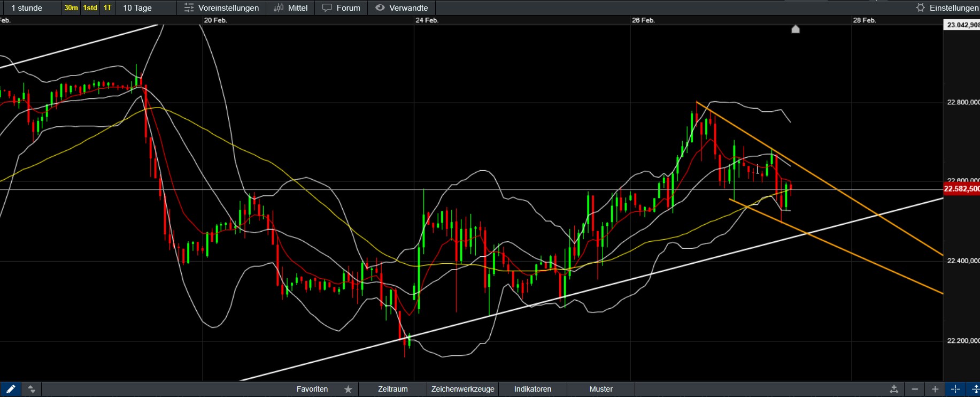The height and width of the screenshot is (397, 980).
Task: Open the Zeichenwerkzeuge drawing tools menu
Action: [463, 389]
